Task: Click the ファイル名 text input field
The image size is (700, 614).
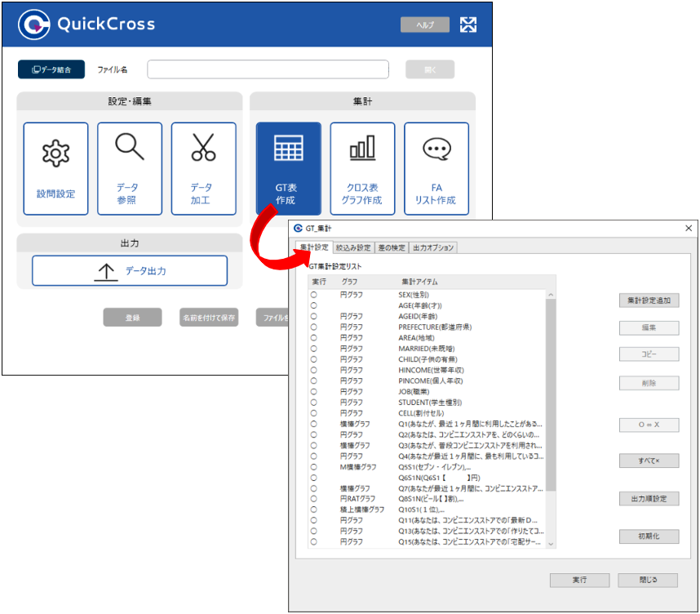Action: pos(268,69)
